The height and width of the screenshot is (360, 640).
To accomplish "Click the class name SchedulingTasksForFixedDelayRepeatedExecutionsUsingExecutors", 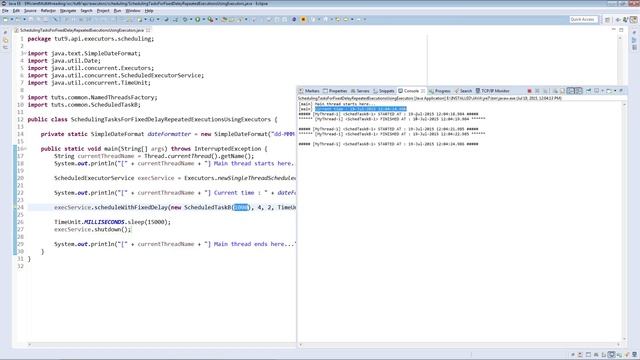I will 171,120.
